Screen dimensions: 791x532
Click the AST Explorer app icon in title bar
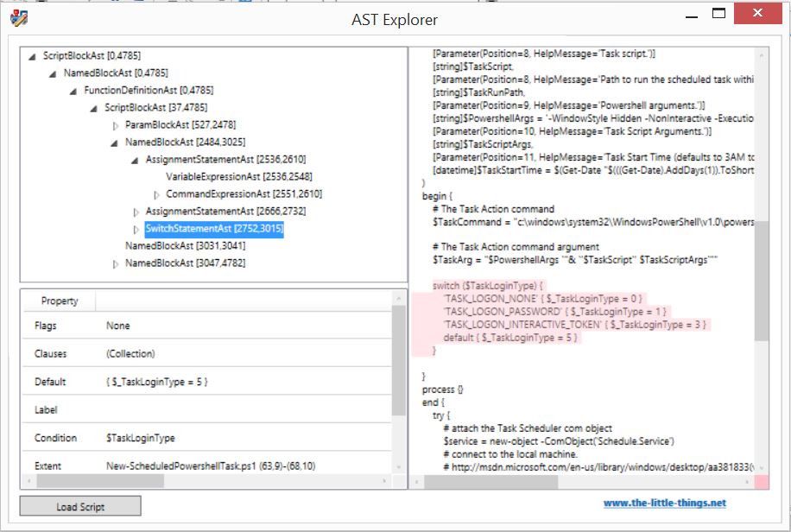[x=17, y=17]
